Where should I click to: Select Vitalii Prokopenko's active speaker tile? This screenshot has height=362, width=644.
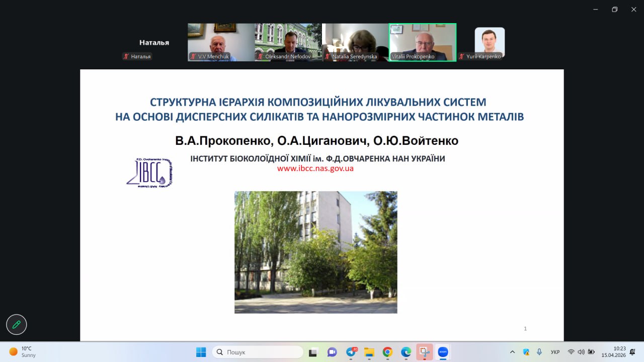pos(423,42)
